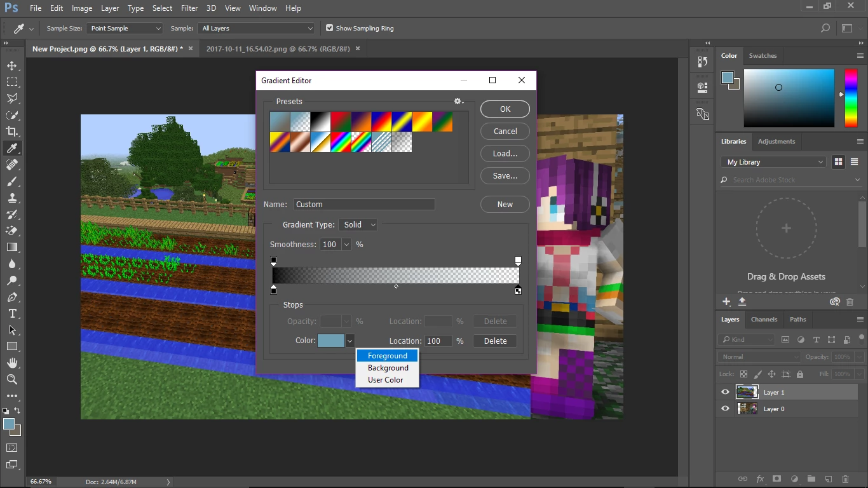Open the My Library dropdown

point(773,162)
